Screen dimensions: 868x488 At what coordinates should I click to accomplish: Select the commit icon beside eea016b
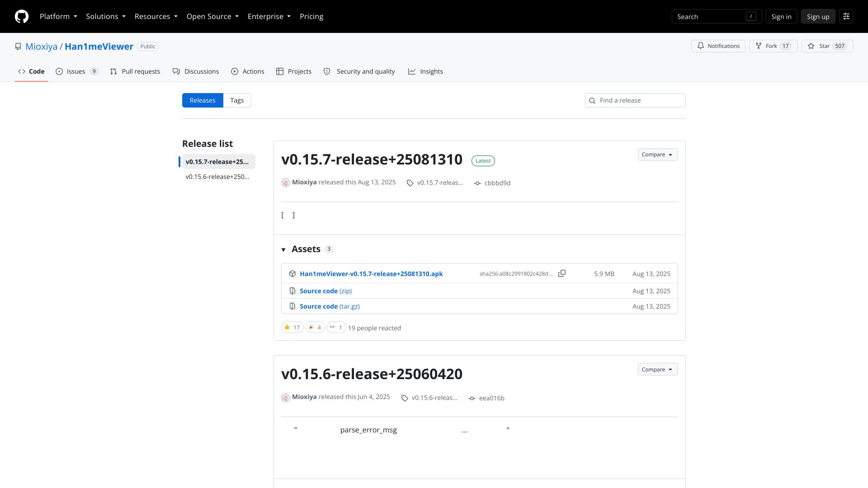[x=472, y=398]
